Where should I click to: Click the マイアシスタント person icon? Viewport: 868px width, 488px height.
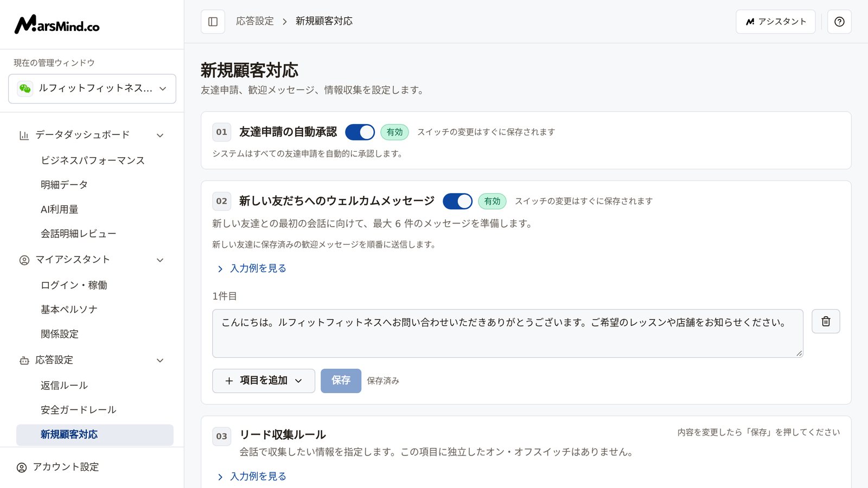click(24, 260)
